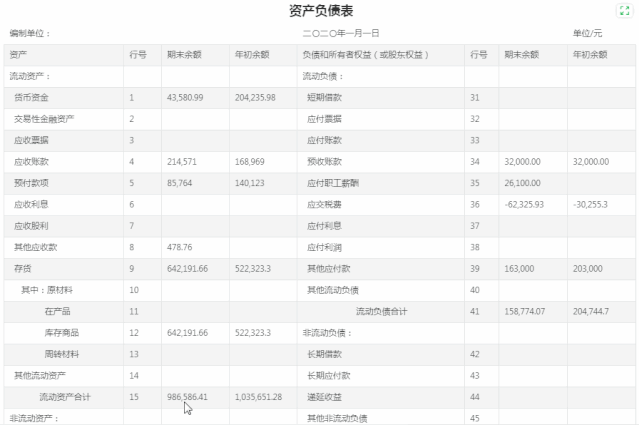The height and width of the screenshot is (425, 639).
Task: Select the 应付账款 row label
Action: pos(324,140)
